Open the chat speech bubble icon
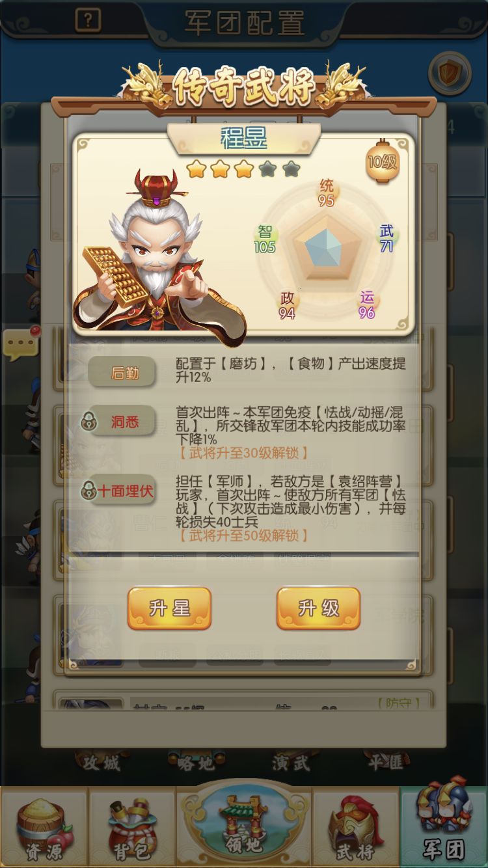This screenshot has height=868, width=488. pyautogui.click(x=21, y=344)
